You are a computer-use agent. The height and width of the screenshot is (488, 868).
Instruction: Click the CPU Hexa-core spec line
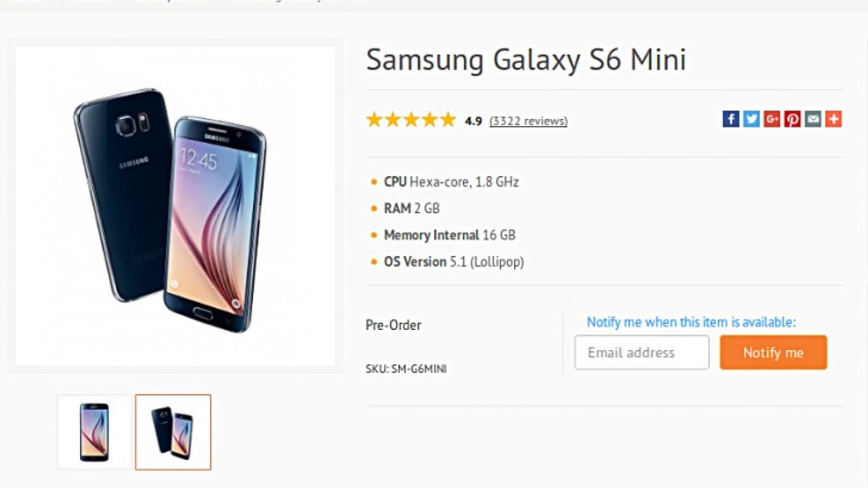(451, 182)
